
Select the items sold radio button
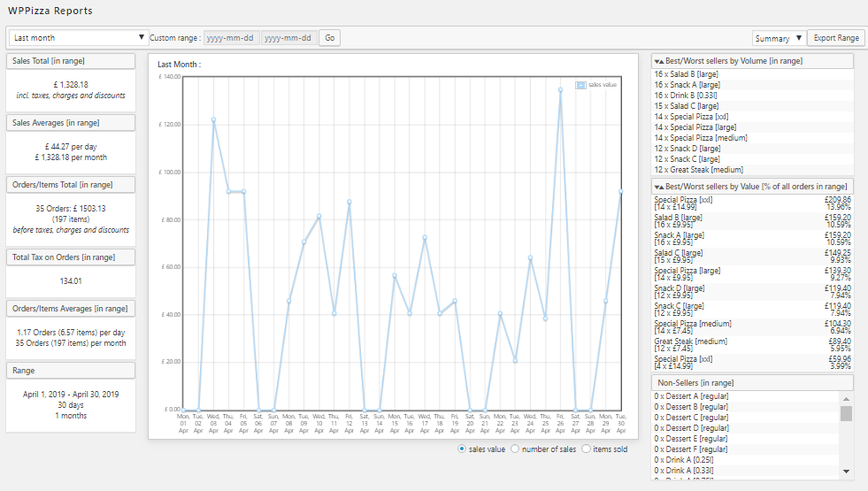(586, 449)
